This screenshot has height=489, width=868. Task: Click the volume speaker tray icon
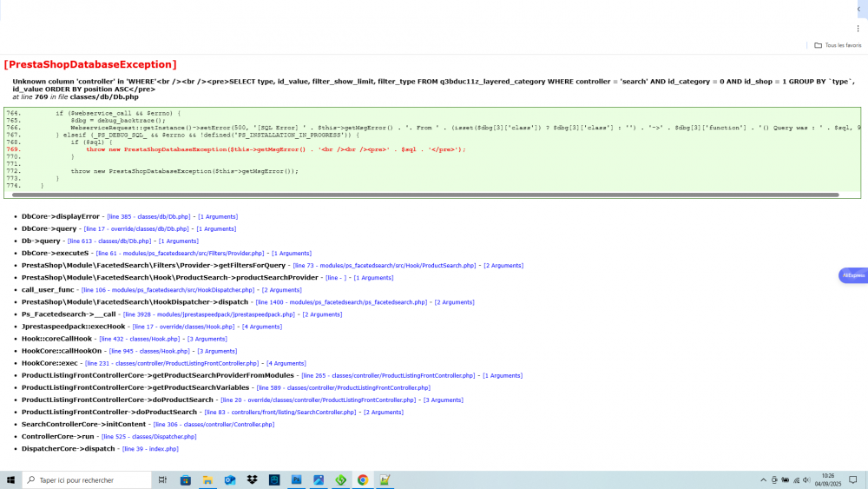click(806, 480)
